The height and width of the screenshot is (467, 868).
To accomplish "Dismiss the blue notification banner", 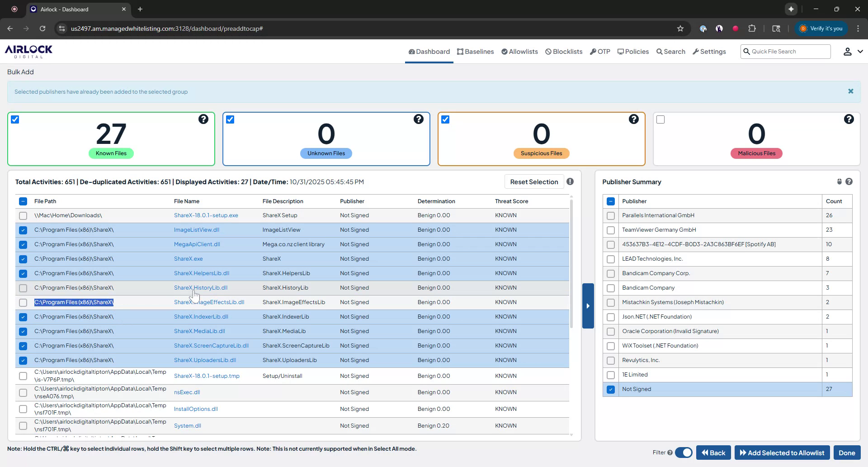I will pyautogui.click(x=850, y=91).
